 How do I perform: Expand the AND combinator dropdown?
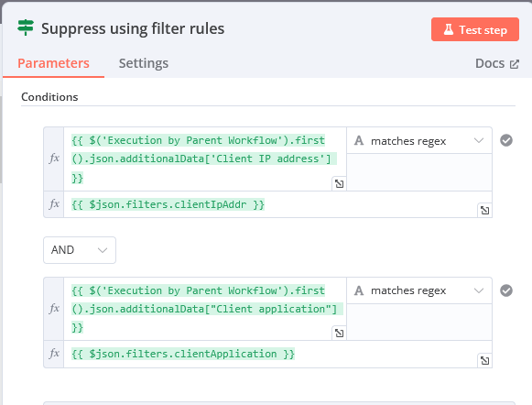80,250
